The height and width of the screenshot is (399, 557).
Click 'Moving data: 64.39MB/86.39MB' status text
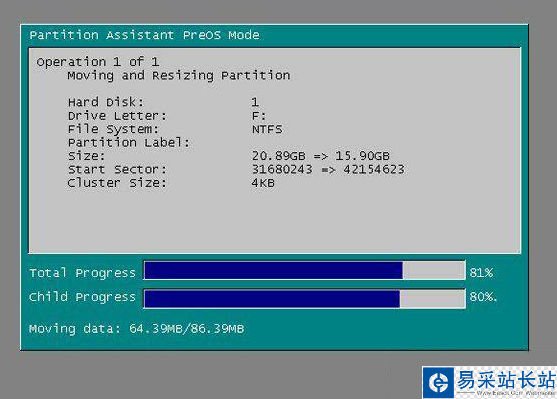coord(137,329)
